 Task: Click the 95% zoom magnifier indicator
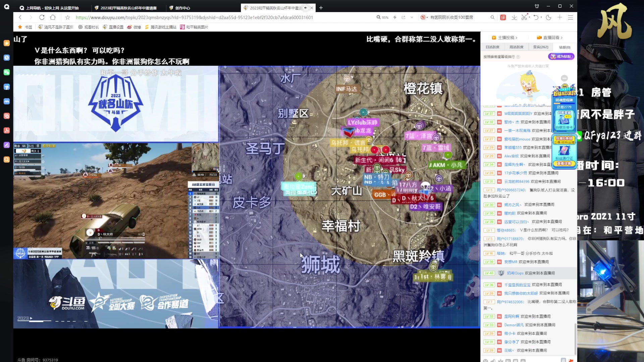coord(382,17)
